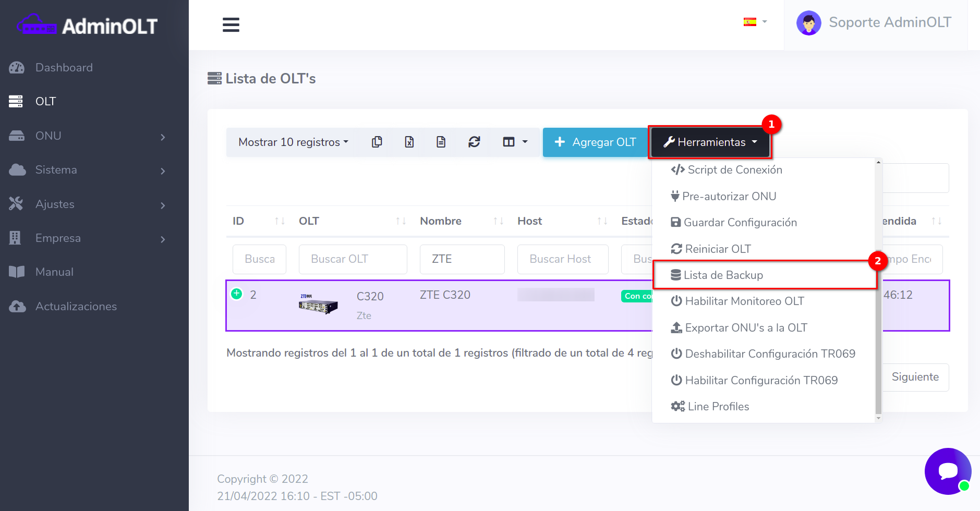Open the live chat bubble
980x511 pixels.
click(x=947, y=471)
